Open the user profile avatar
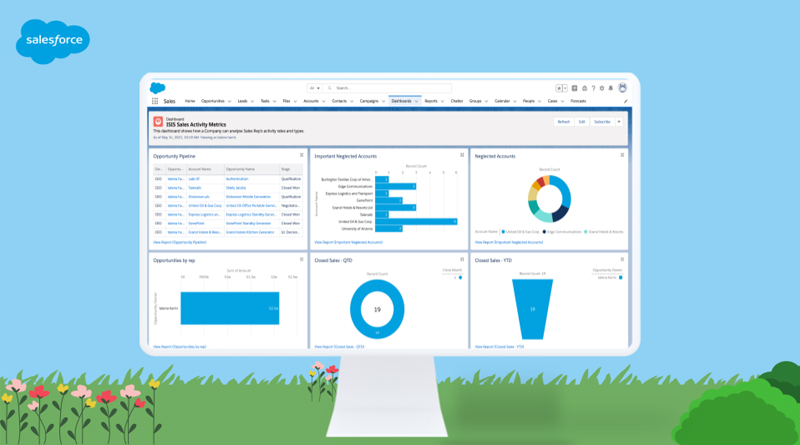 click(x=622, y=88)
